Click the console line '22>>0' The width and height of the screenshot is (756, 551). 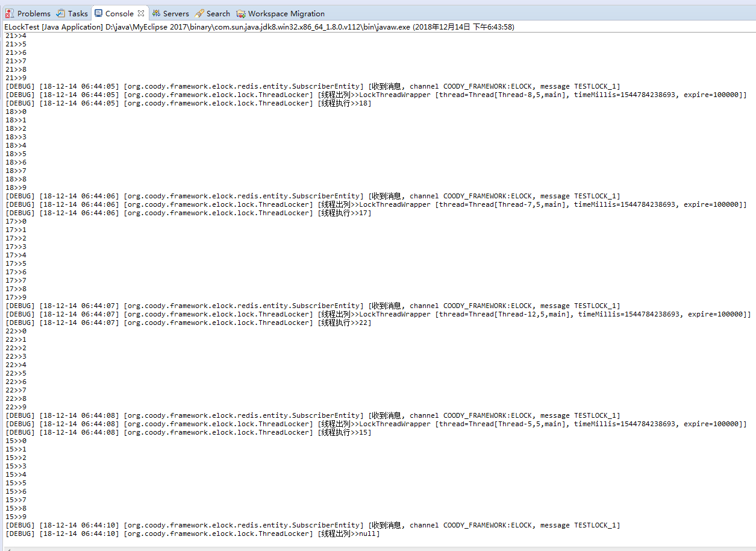pyautogui.click(x=16, y=331)
